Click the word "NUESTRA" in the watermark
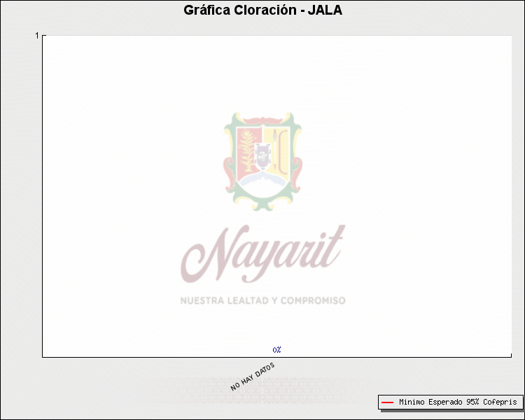The image size is (525, 420). [200, 300]
